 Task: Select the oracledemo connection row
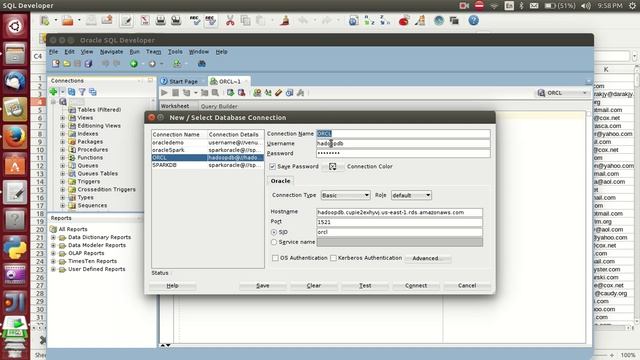[207, 142]
